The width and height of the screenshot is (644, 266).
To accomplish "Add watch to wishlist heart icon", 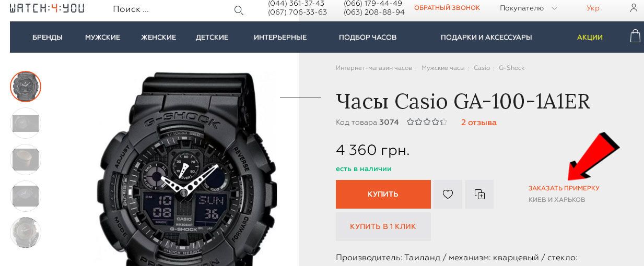I will (448, 194).
